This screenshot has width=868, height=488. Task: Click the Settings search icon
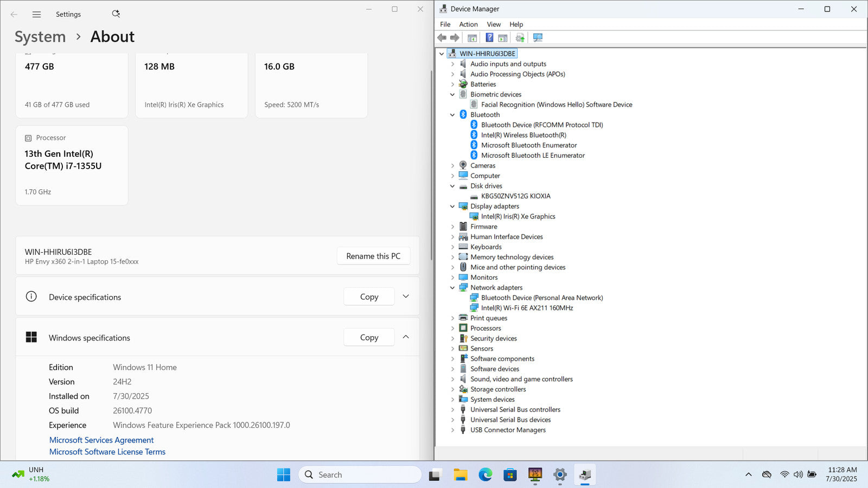click(116, 14)
